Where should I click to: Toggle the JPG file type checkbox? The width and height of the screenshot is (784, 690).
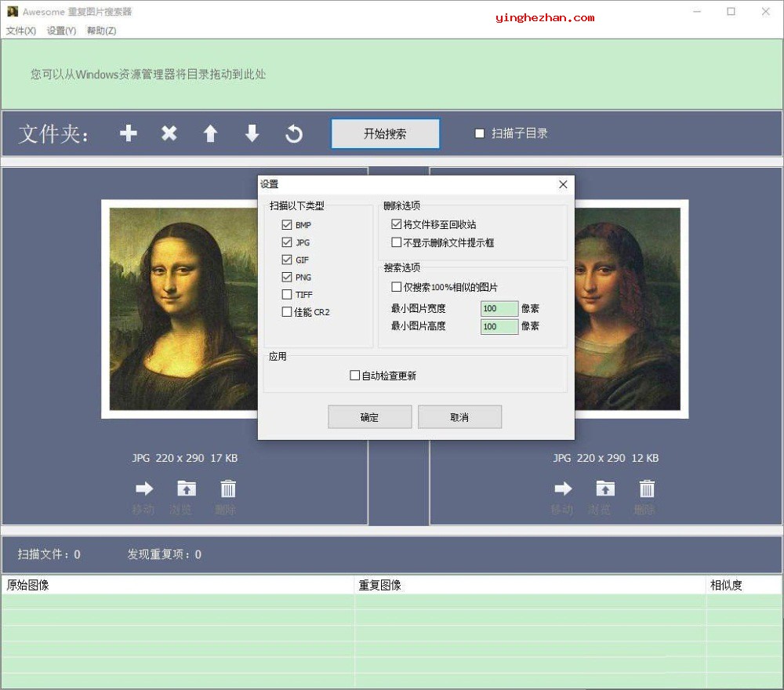tap(286, 242)
